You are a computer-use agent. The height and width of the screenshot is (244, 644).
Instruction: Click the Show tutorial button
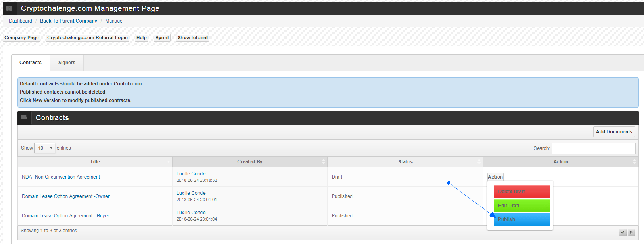click(x=192, y=38)
